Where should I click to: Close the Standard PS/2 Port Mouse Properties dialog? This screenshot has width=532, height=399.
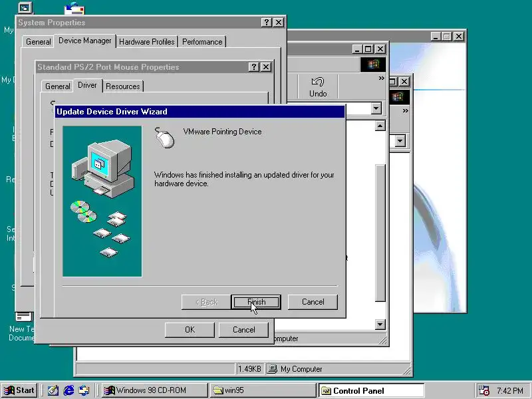266,67
